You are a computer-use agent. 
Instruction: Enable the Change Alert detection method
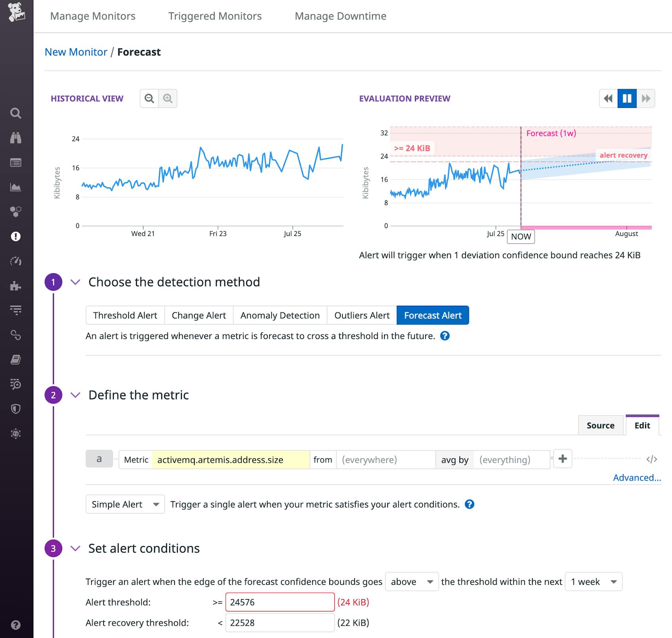click(x=199, y=315)
